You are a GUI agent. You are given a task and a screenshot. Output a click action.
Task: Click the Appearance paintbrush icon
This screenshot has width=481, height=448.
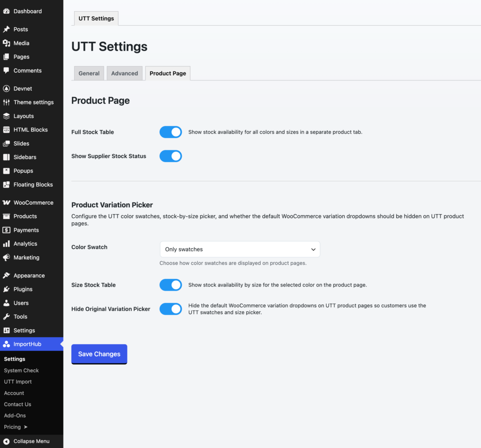click(7, 276)
